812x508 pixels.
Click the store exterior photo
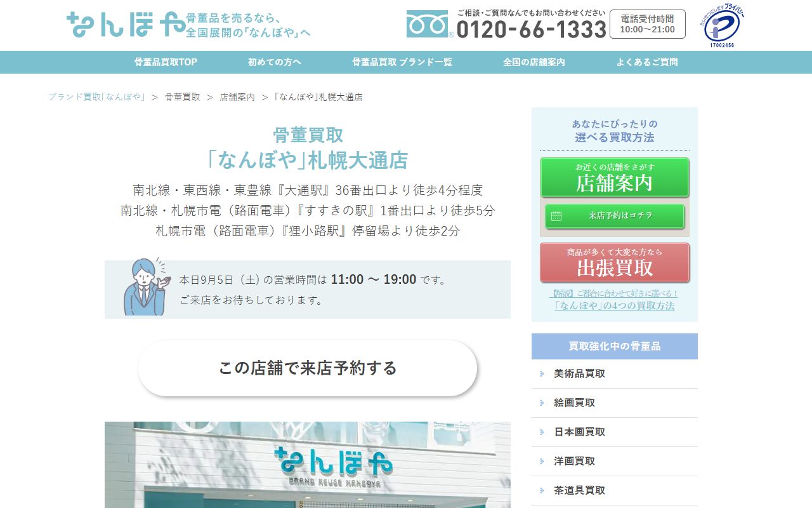[308, 465]
